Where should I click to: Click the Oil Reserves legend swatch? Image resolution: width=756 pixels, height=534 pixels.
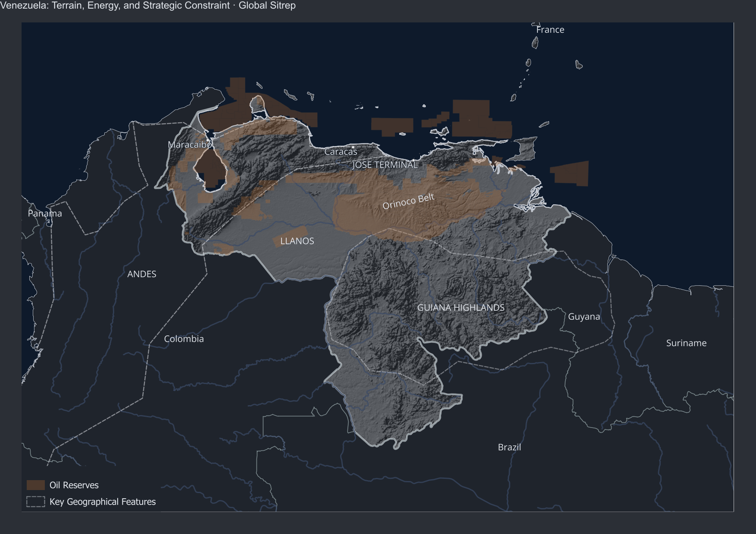click(x=36, y=485)
